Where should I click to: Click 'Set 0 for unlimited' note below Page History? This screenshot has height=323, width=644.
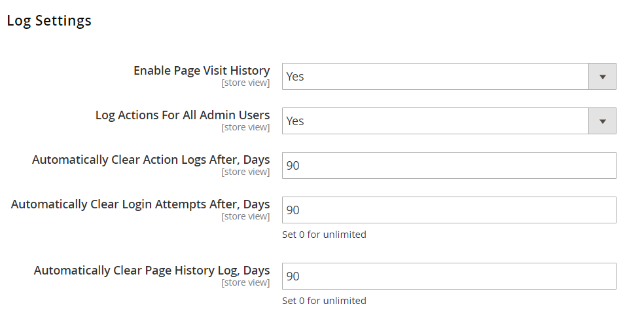324,301
